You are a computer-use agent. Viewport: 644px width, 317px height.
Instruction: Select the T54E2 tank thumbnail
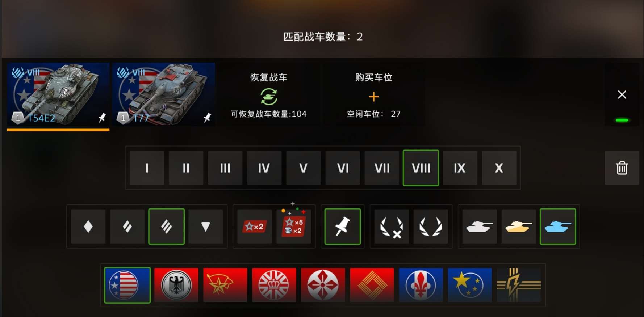click(x=58, y=94)
